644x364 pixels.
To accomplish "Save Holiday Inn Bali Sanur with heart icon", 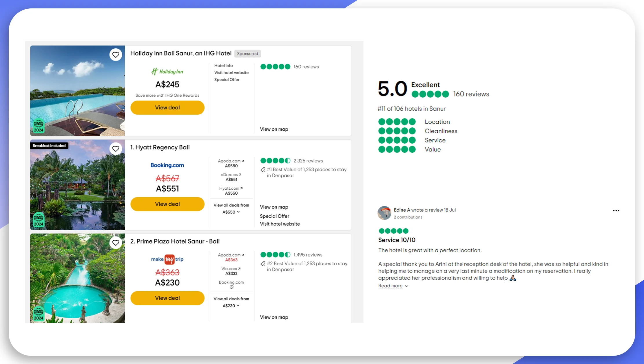I will pyautogui.click(x=116, y=54).
